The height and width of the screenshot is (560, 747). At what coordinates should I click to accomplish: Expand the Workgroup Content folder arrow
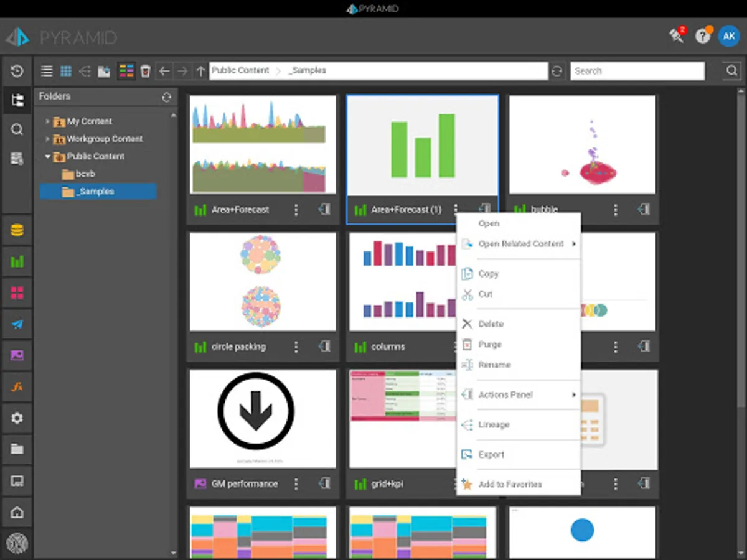click(47, 139)
